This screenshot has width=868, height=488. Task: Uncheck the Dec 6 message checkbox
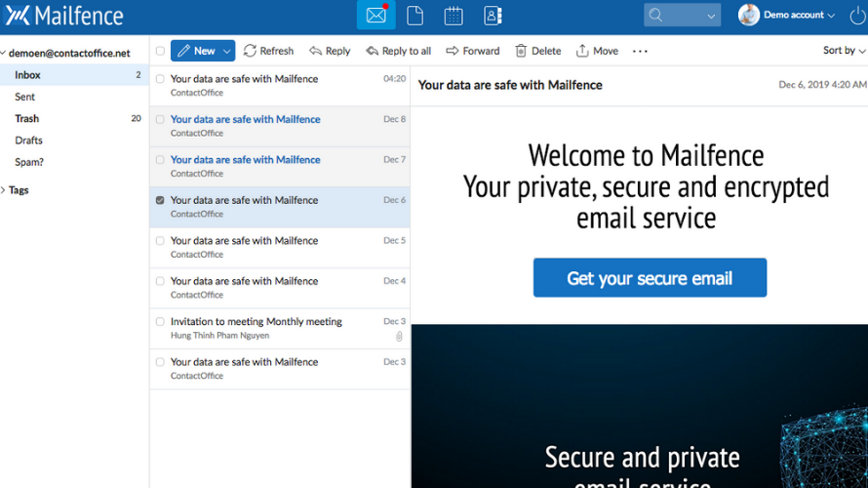160,200
